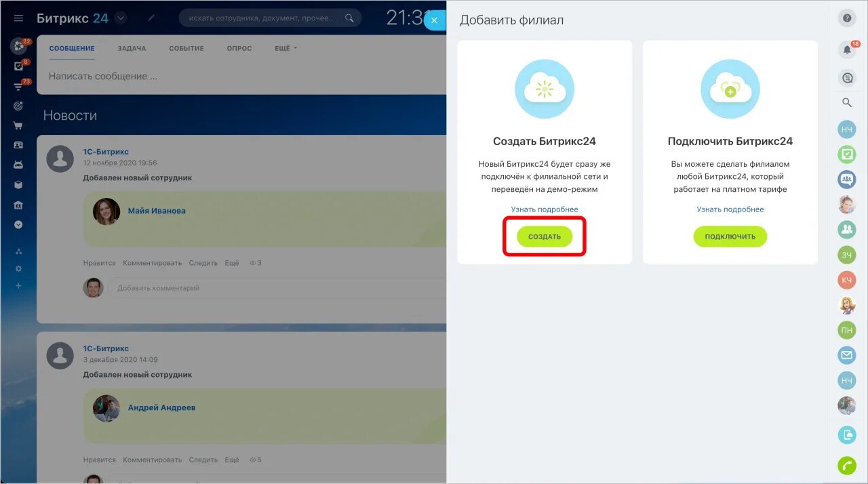Click the ПОДКЛЮЧИТЬ button
868x484 pixels.
pyautogui.click(x=730, y=237)
